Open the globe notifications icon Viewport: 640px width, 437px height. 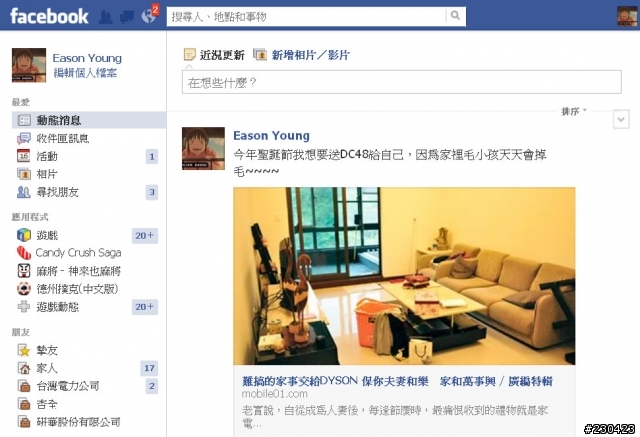[x=149, y=16]
